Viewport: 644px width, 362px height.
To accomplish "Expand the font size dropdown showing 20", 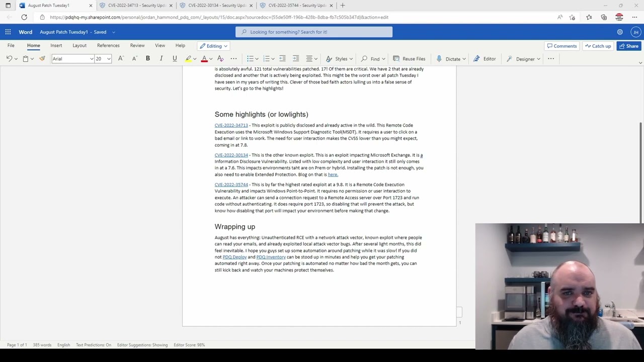I will tap(109, 59).
